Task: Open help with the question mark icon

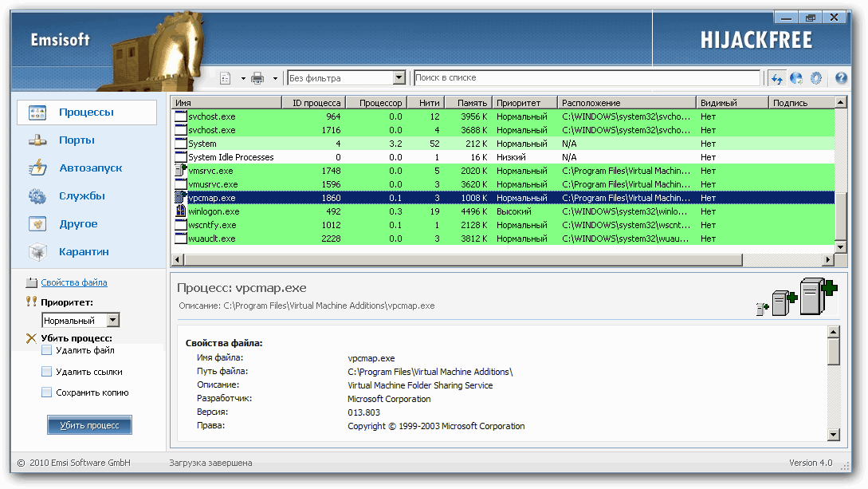Action: pos(841,78)
